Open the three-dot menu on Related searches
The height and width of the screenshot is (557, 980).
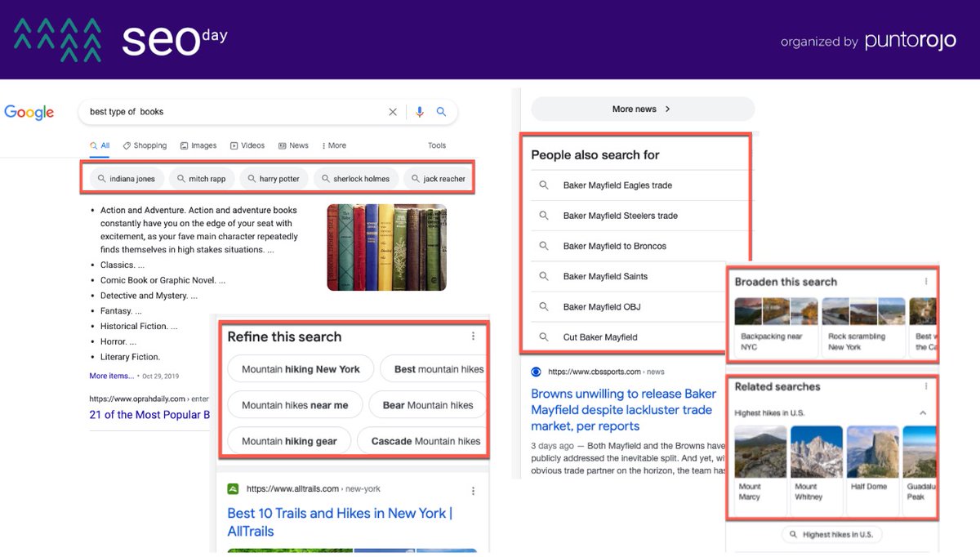(927, 386)
